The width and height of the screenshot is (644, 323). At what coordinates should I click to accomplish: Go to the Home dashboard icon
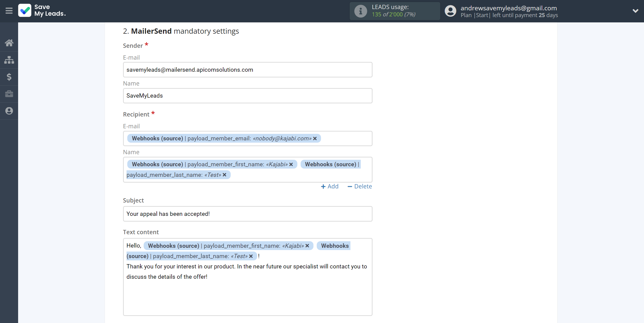pos(9,43)
